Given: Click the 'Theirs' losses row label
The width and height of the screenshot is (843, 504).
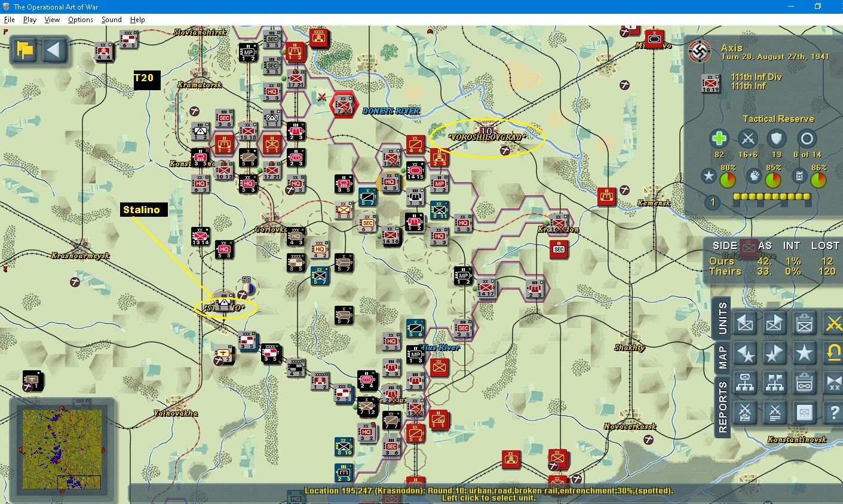Looking at the screenshot, I should 725,271.
